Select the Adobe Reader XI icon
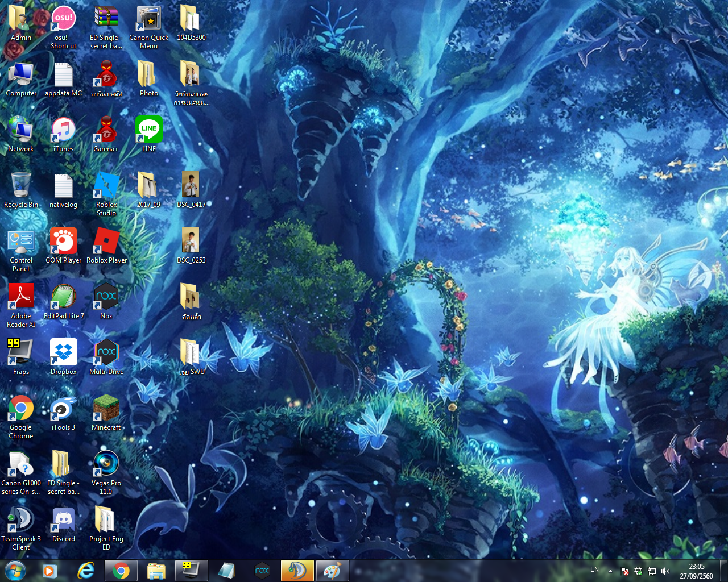The width and height of the screenshot is (728, 582). pos(21,305)
